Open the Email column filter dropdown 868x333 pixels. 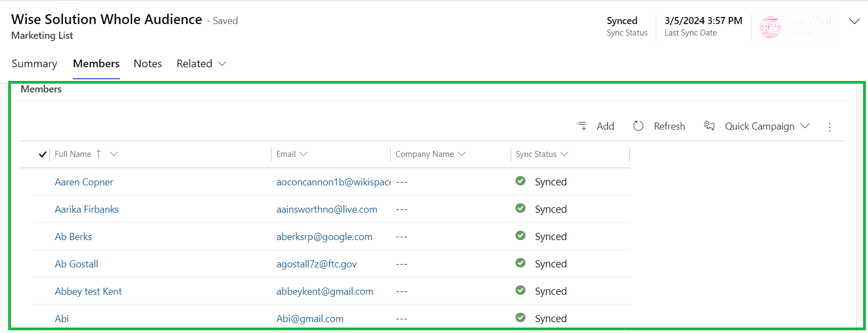point(303,154)
